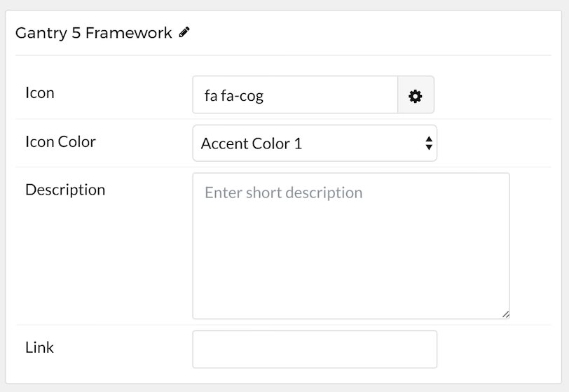Place cursor after 'fa-cog' in Icon field
This screenshot has width=569, height=392.
click(265, 96)
